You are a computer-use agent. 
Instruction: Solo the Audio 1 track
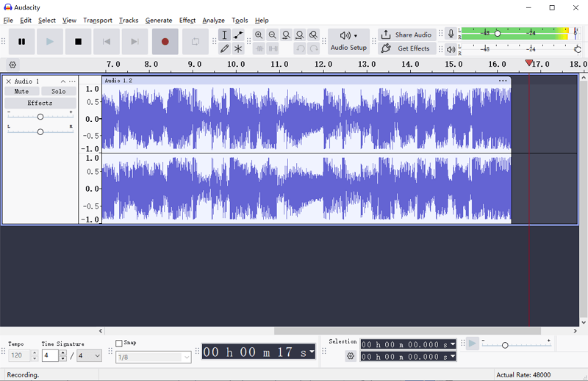[x=59, y=92]
